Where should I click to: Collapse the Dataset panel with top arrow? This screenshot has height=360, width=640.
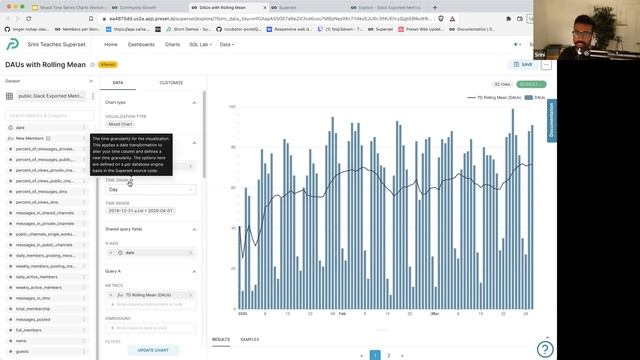[91, 81]
